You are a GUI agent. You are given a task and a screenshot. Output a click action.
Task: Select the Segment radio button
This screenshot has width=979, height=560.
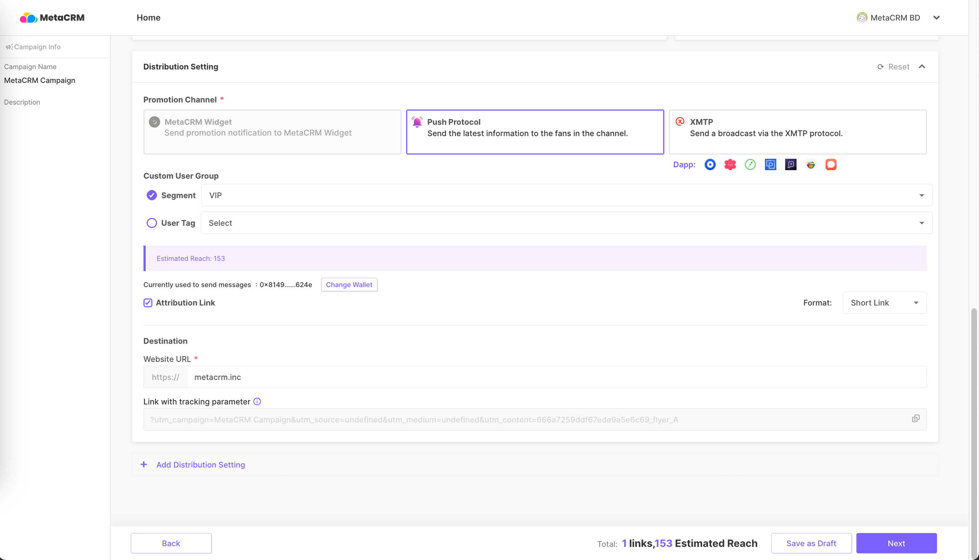pos(152,196)
